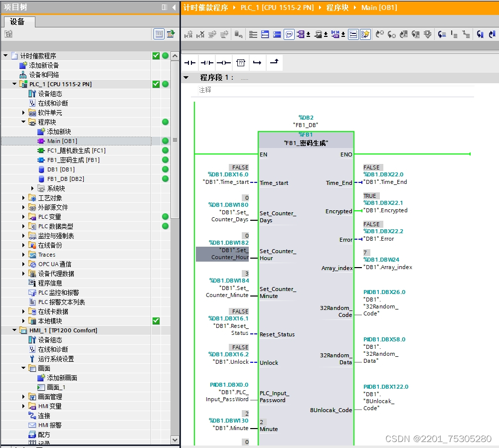Collapse the project tree panel arrow
Image resolution: width=499 pixels, height=448 pixels.
click(x=174, y=7)
